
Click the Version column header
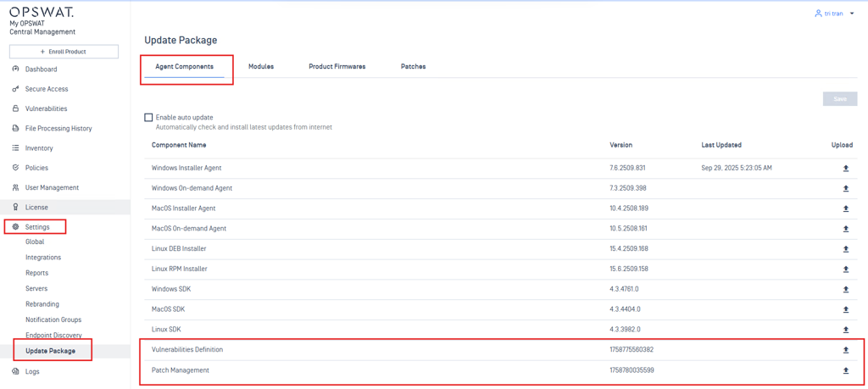click(x=621, y=145)
